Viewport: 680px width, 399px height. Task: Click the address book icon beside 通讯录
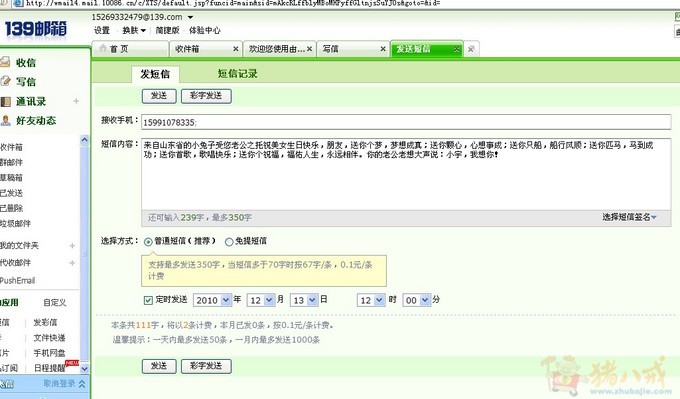5,101
